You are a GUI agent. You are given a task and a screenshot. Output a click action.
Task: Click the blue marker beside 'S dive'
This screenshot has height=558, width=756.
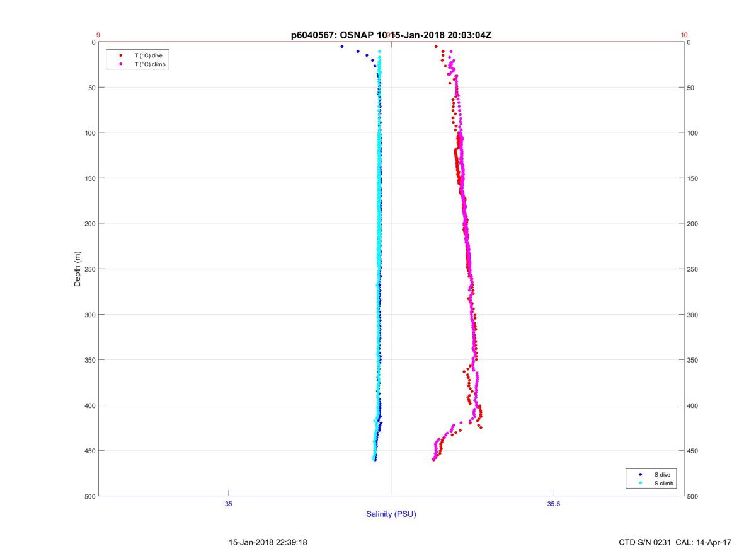(640, 474)
